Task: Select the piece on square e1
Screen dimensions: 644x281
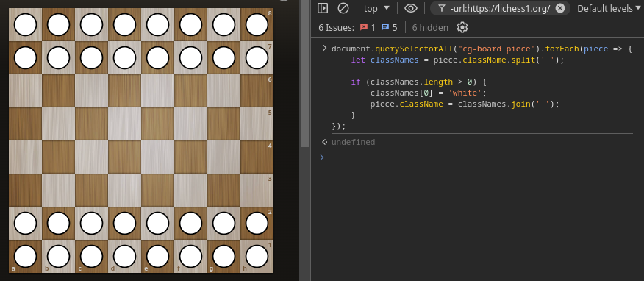Action: click(158, 256)
